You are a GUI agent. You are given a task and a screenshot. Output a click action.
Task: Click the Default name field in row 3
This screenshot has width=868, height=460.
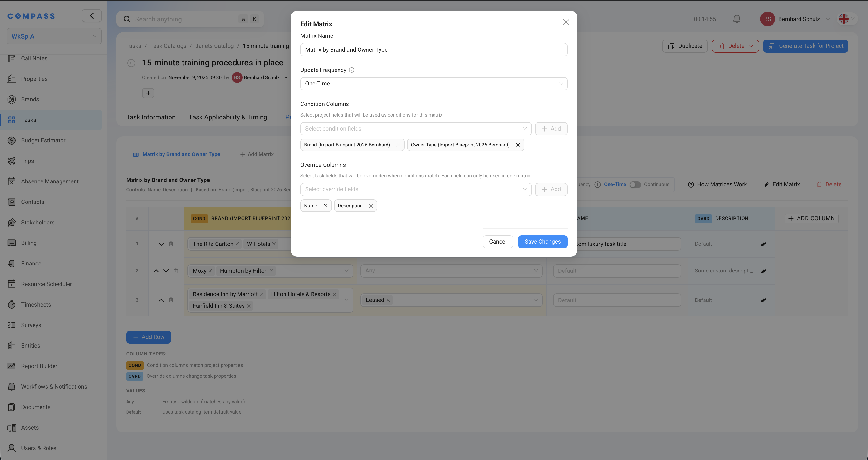617,300
